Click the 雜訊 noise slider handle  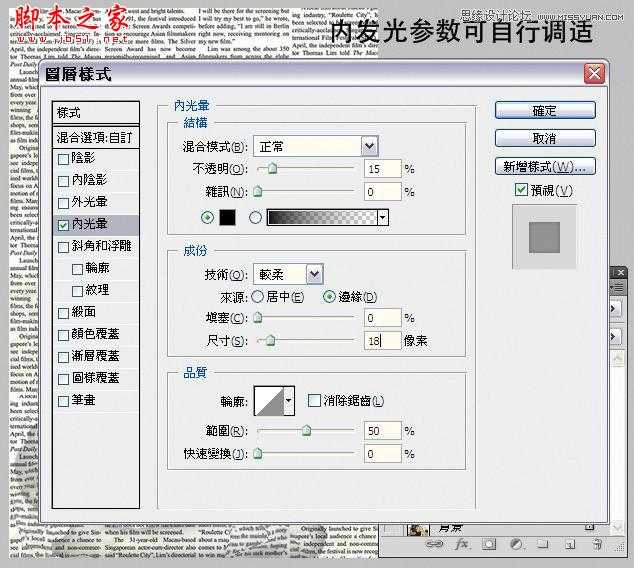(x=258, y=191)
